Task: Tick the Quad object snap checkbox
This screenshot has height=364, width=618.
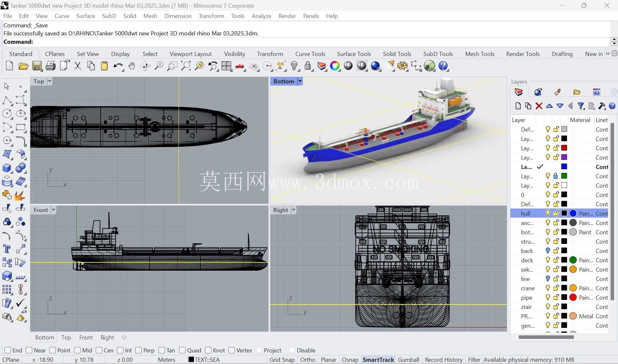Action: 182,350
